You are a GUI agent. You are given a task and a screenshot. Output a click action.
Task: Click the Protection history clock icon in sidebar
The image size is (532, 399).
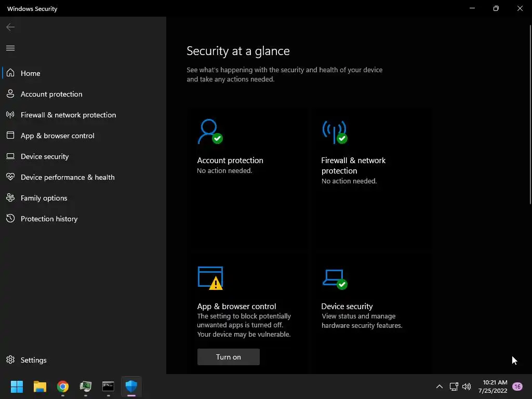[10, 218]
